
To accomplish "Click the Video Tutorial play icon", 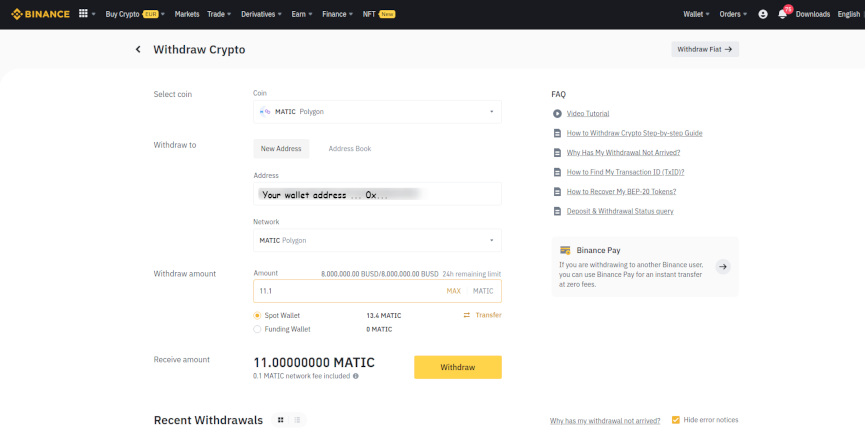I will (557, 114).
